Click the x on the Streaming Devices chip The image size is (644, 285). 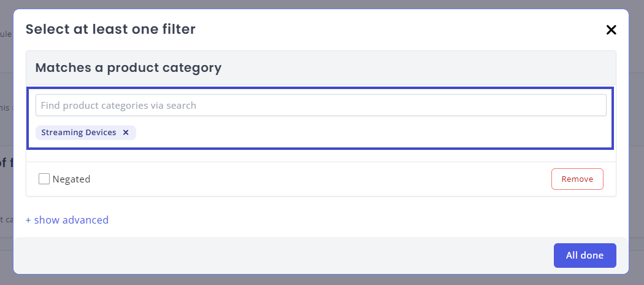click(126, 133)
